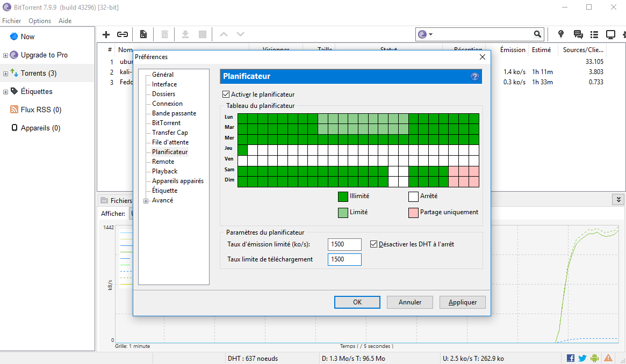This screenshot has width=626, height=364.
Task: Click the Remove torrent trash icon
Action: (164, 34)
